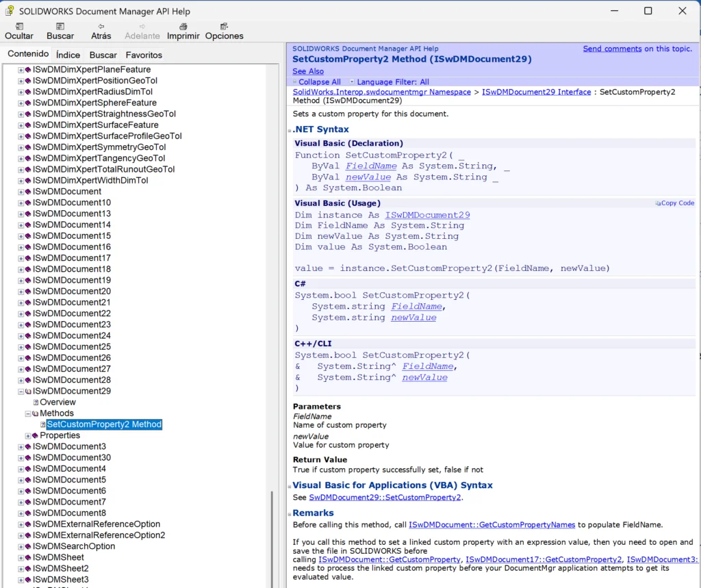Image resolution: width=701 pixels, height=588 pixels.
Task: Click the Methods open book icon
Action: coord(36,413)
